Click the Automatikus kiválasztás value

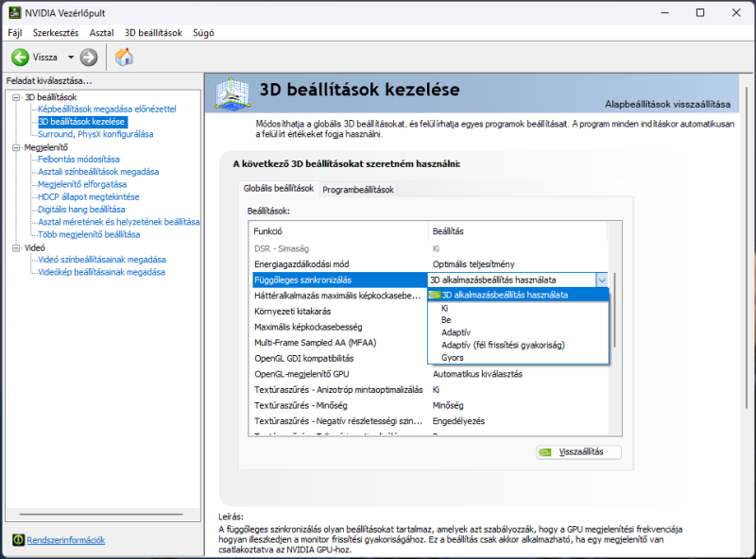[x=477, y=374]
